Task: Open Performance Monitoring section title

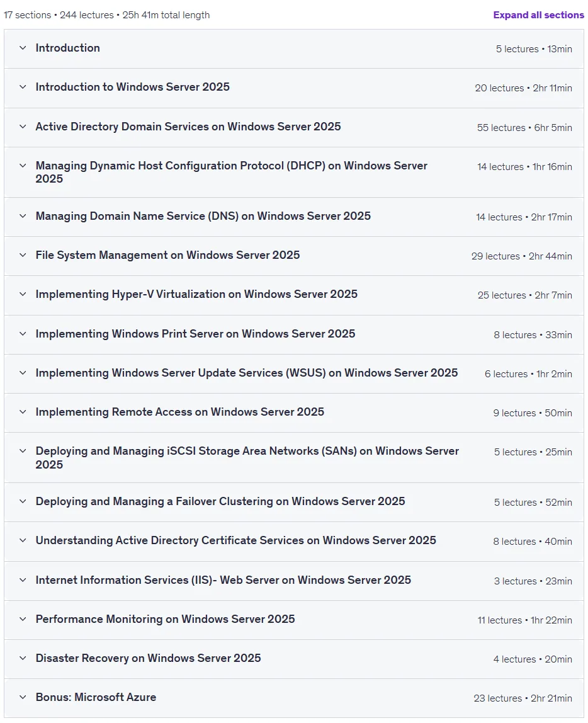Action: 166,619
